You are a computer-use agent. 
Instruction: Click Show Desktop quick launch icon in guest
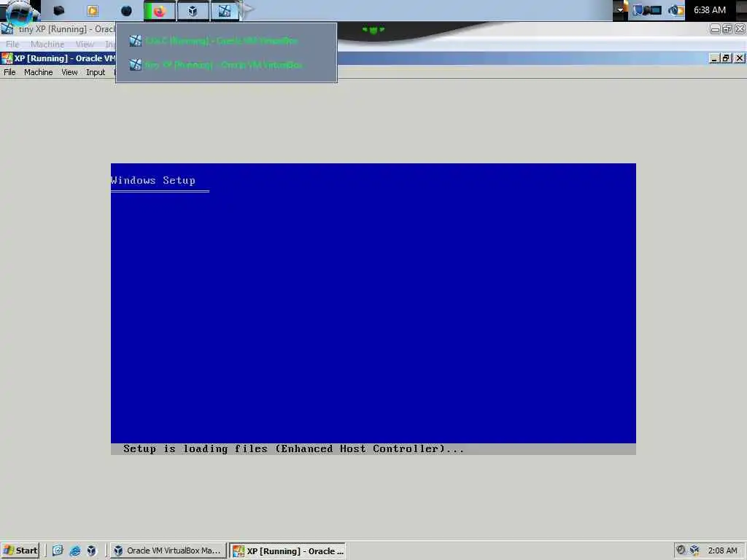(x=58, y=551)
